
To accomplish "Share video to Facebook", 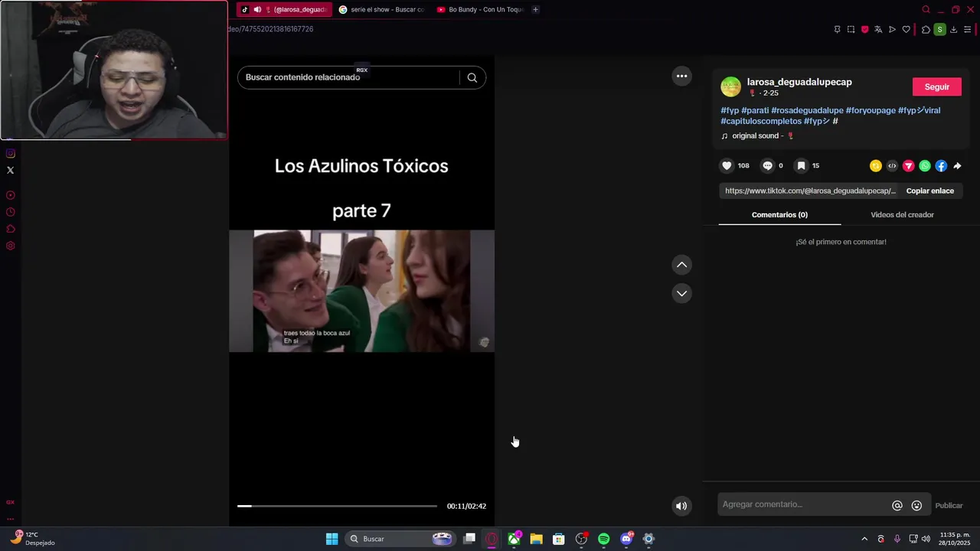I will tap(941, 166).
